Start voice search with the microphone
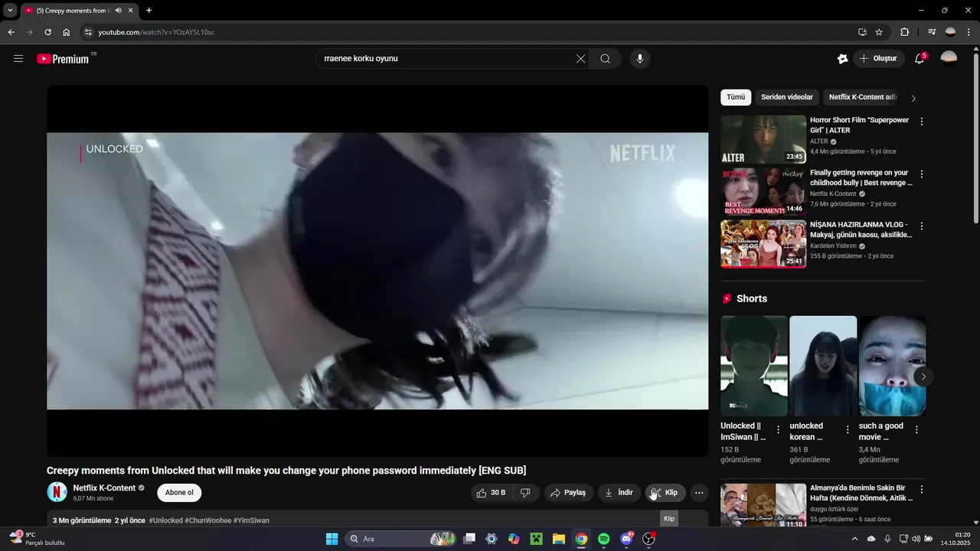Screen dimensions: 980x551 (x=640, y=59)
